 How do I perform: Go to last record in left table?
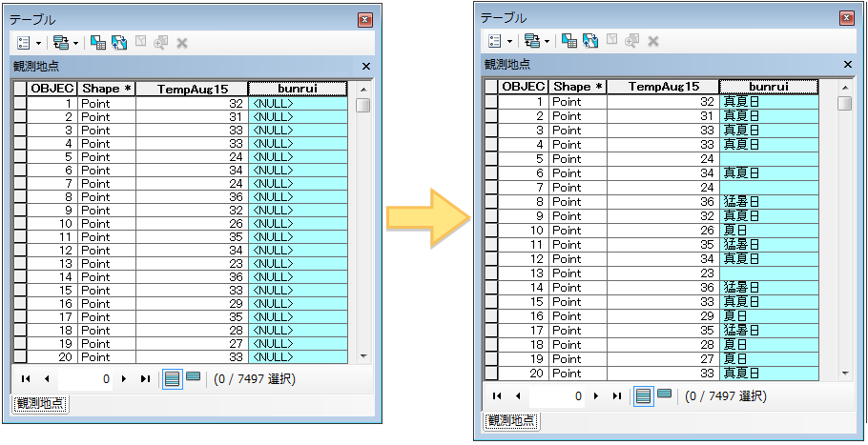click(x=144, y=379)
